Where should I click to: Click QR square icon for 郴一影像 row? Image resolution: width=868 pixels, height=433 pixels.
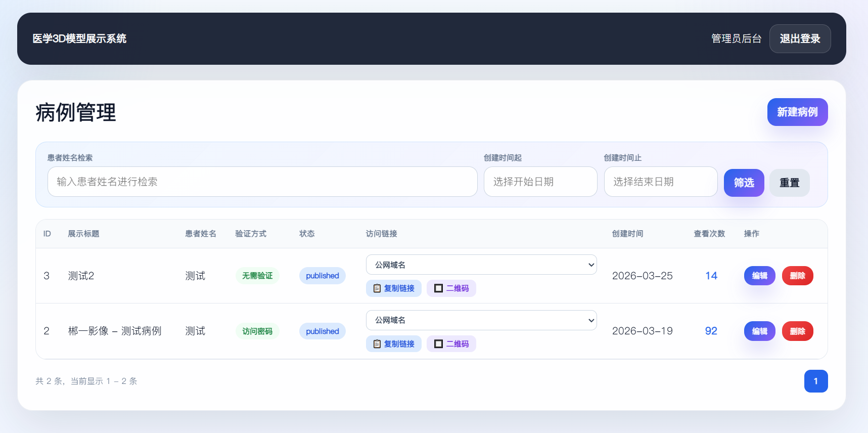pos(438,344)
